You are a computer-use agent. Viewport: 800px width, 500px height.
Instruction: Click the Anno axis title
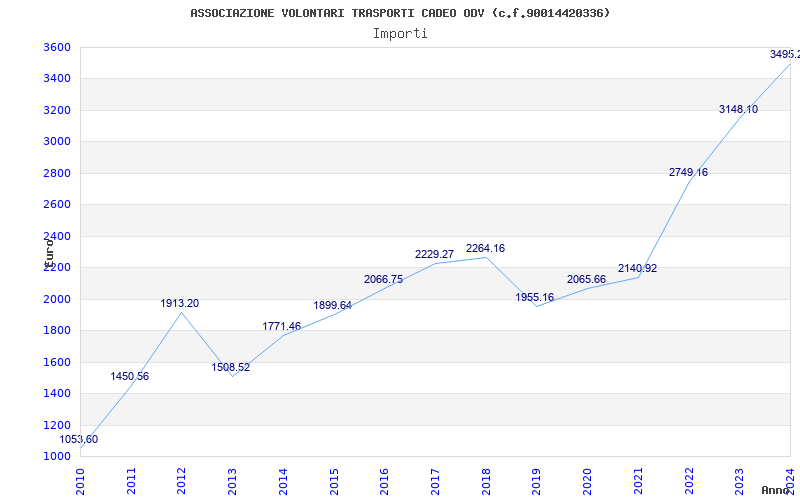[776, 490]
